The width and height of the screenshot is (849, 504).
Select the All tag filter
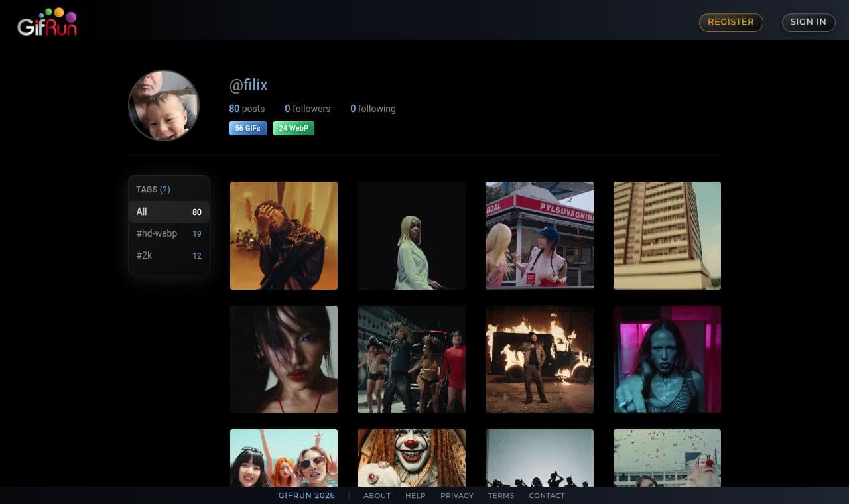click(x=169, y=212)
